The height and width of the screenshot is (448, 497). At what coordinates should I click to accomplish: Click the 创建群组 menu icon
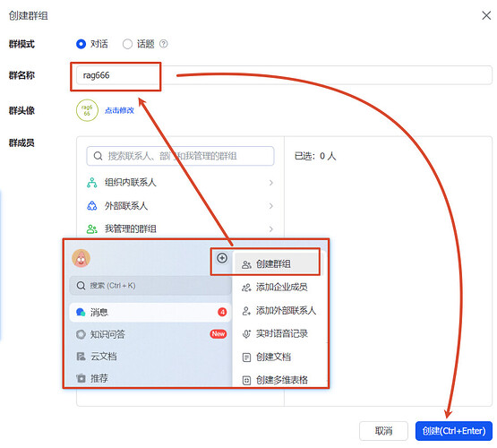(246, 264)
